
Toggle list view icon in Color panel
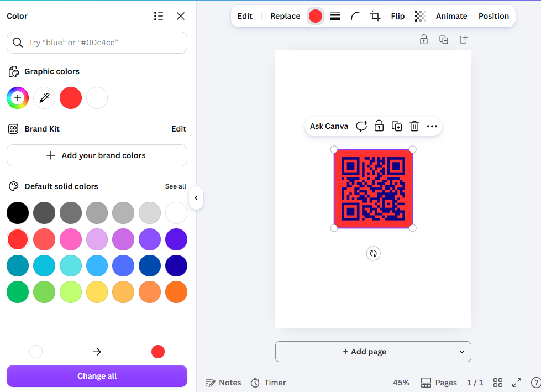click(159, 16)
